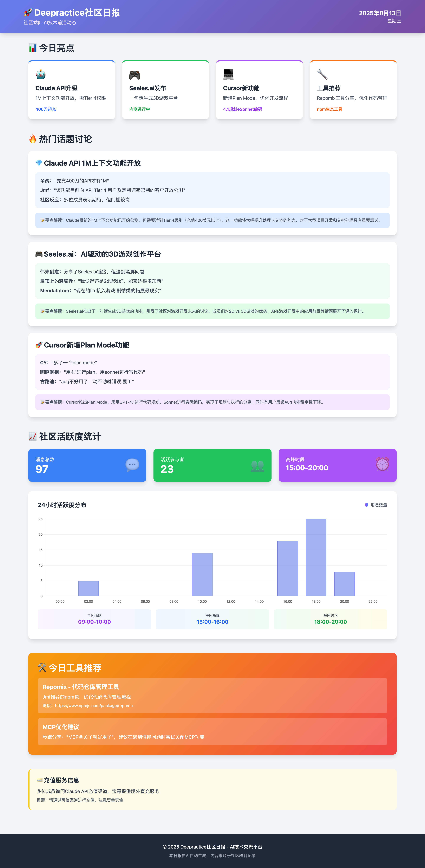The width and height of the screenshot is (425, 868).
Task: Click the memo icon in Claude 要点解读 note
Action: (42, 220)
